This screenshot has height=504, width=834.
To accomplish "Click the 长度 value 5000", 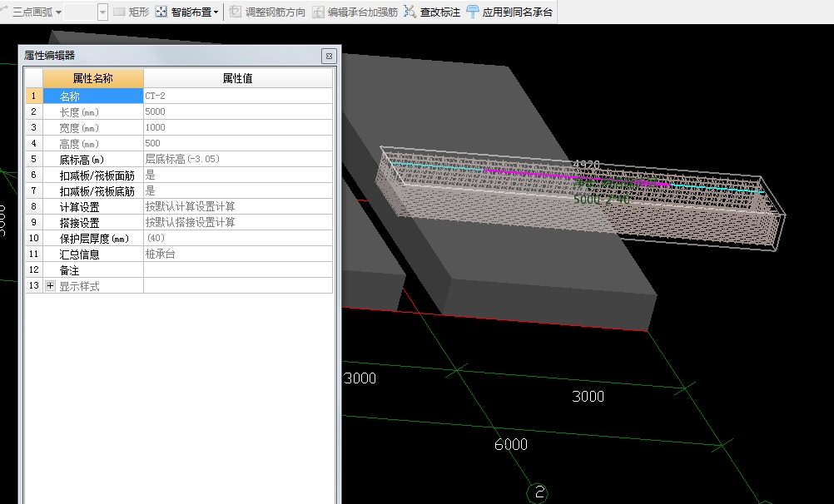I will (238, 111).
